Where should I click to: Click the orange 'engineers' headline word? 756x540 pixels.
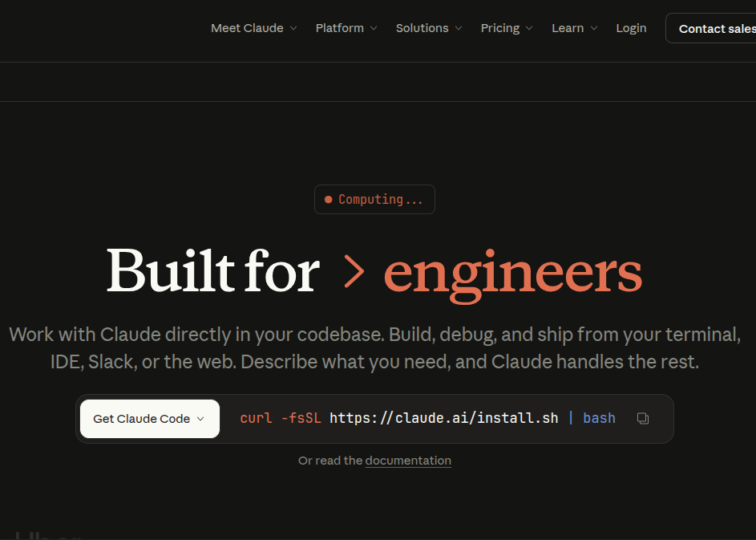tap(512, 275)
